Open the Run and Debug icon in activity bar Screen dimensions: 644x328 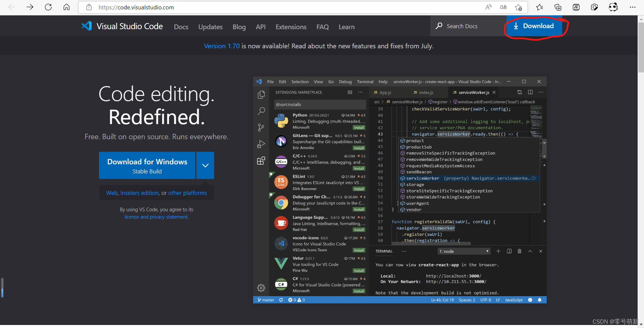[x=261, y=144]
